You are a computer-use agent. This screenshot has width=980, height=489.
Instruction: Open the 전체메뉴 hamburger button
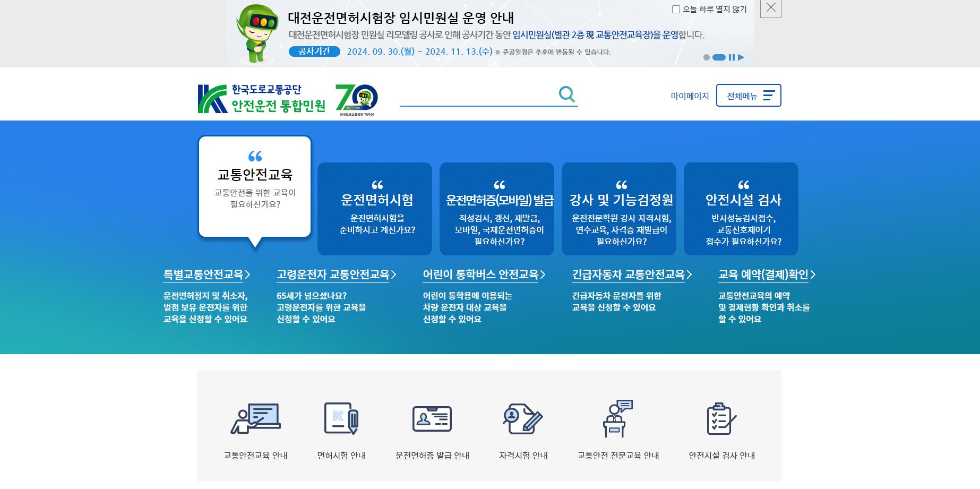[749, 96]
